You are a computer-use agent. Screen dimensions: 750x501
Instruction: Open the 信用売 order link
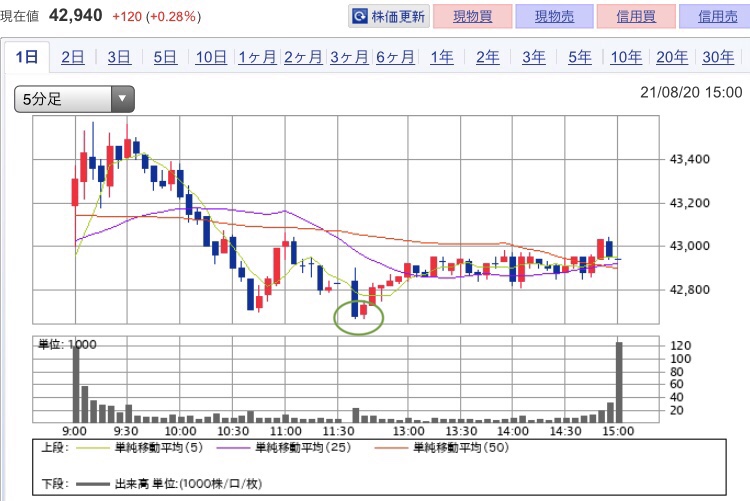pyautogui.click(x=715, y=17)
